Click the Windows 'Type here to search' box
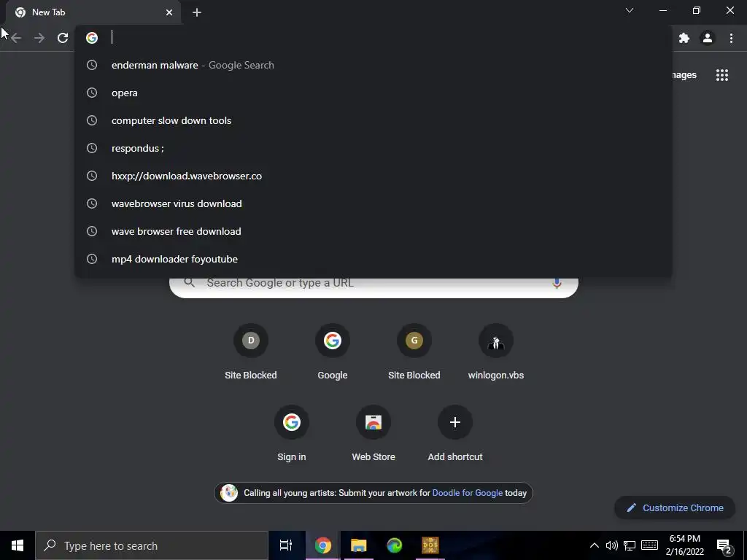The image size is (747, 560). (152, 545)
